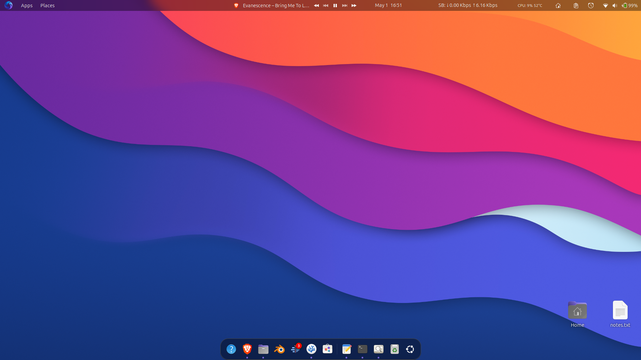Pause the playing song
The height and width of the screenshot is (360, 641).
coord(335,5)
